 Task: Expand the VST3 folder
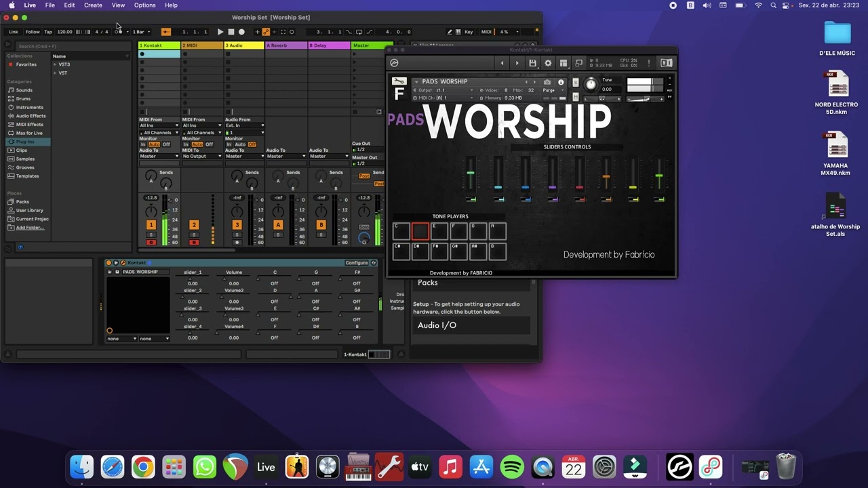click(x=55, y=64)
